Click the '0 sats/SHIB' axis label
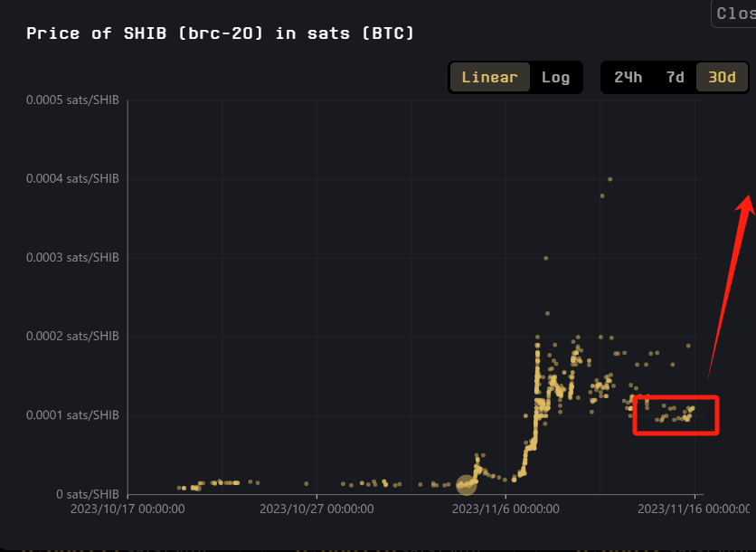Viewport: 756px width, 552px height. click(x=88, y=494)
